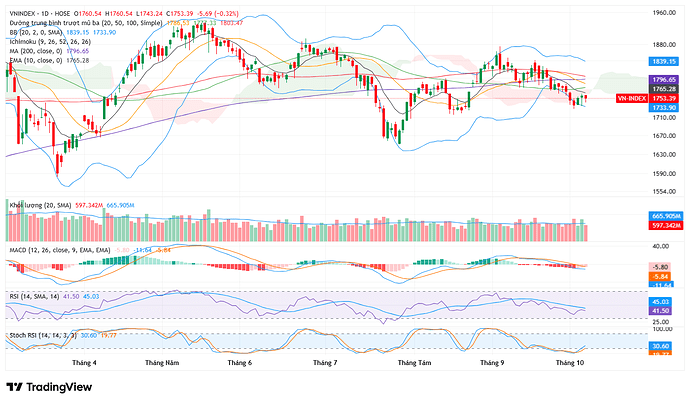
Task: Click the Tháng 7 time axis label
Action: click(325, 363)
